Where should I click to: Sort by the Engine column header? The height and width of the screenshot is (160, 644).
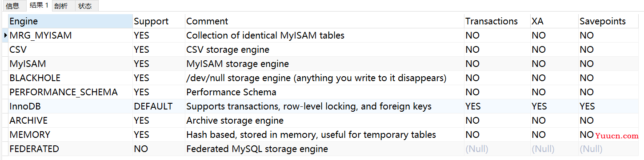point(70,21)
